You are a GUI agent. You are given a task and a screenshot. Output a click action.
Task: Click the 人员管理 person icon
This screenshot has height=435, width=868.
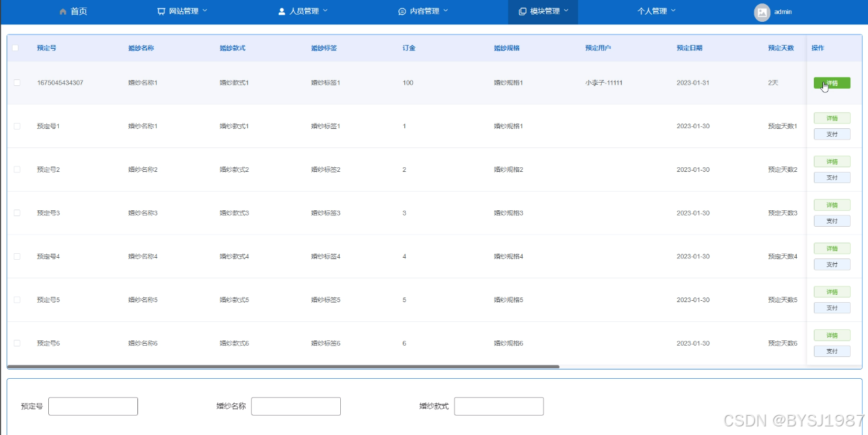pyautogui.click(x=282, y=11)
